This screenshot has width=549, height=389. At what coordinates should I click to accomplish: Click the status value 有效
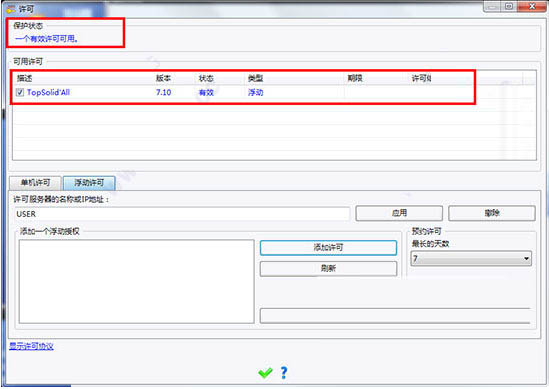tap(206, 92)
